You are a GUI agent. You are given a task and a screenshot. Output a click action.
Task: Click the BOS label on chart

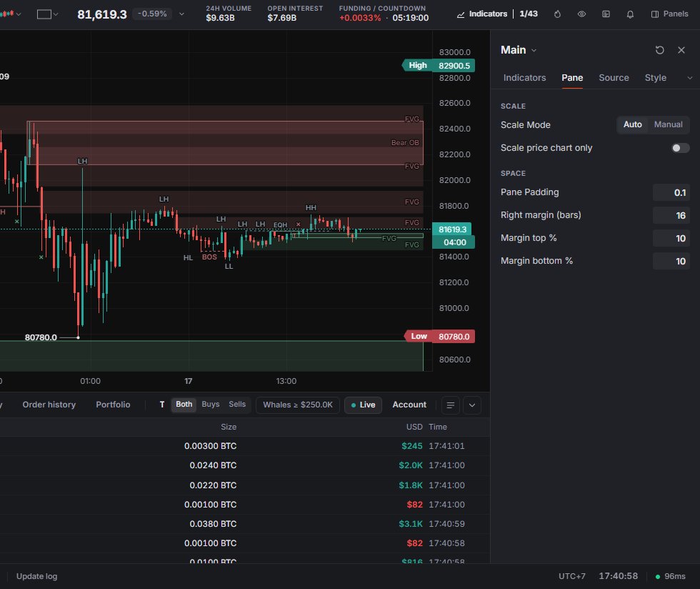coord(209,257)
